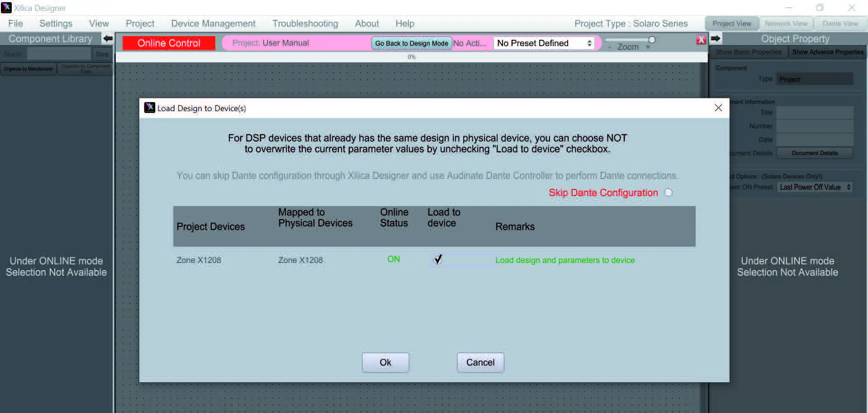Image resolution: width=868 pixels, height=413 pixels.
Task: Click Organize by Component Type button
Action: [85, 69]
